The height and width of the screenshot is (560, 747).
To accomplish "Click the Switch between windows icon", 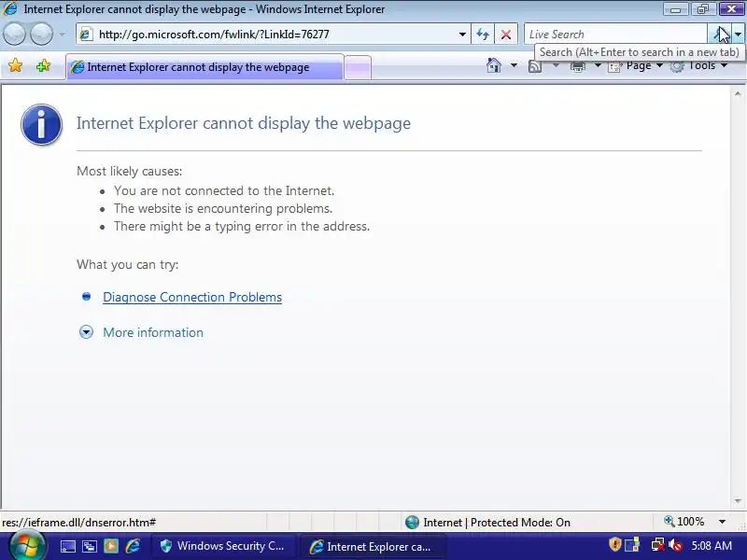I will pyautogui.click(x=90, y=546).
